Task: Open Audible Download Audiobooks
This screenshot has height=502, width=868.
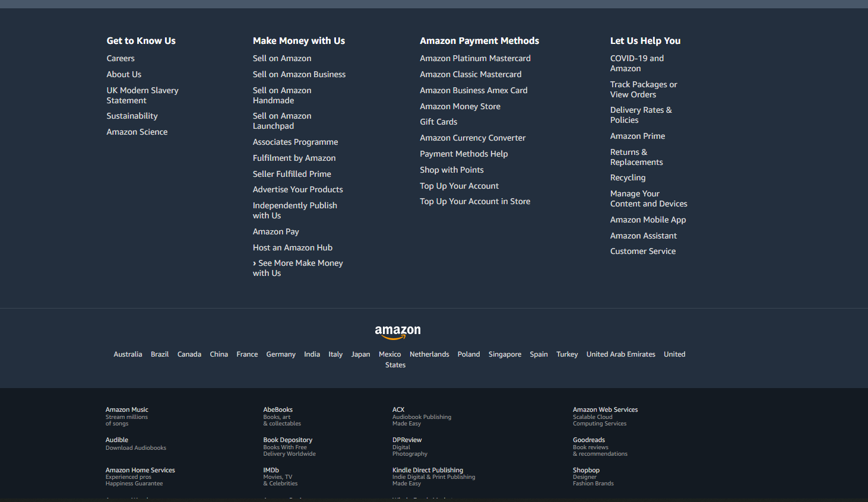Action: click(136, 444)
